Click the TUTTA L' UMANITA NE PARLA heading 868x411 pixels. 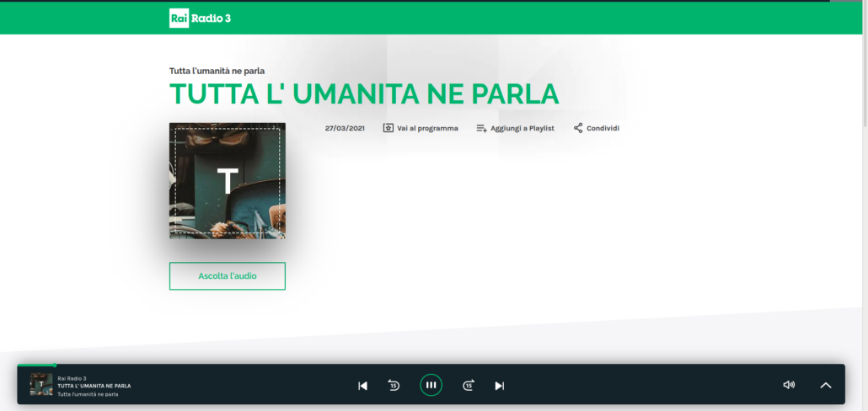364,94
